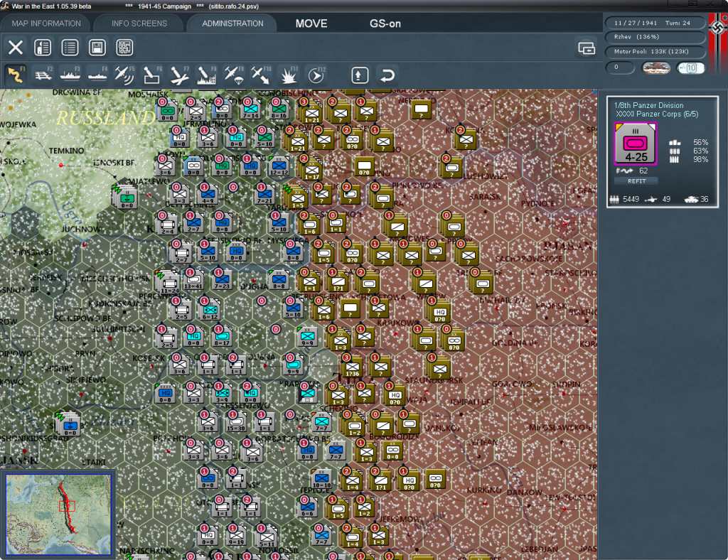Select the F10 air transfer mode icon

tap(261, 75)
